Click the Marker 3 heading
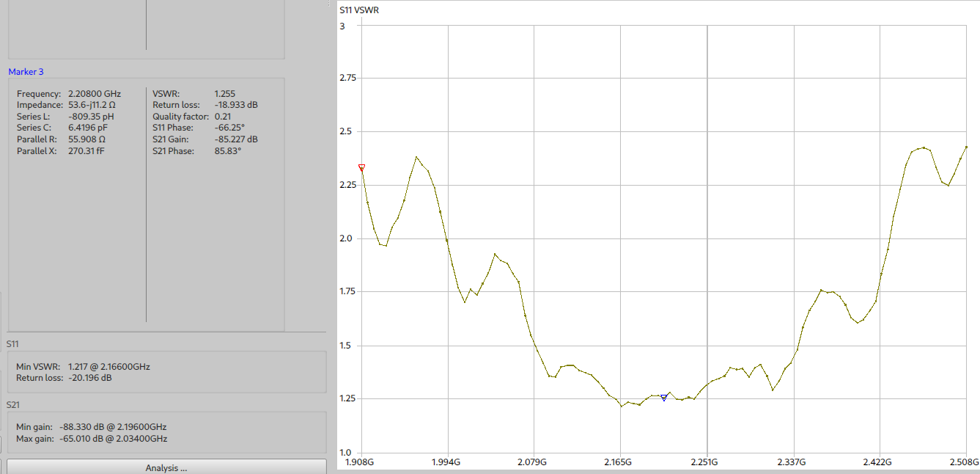 [26, 72]
